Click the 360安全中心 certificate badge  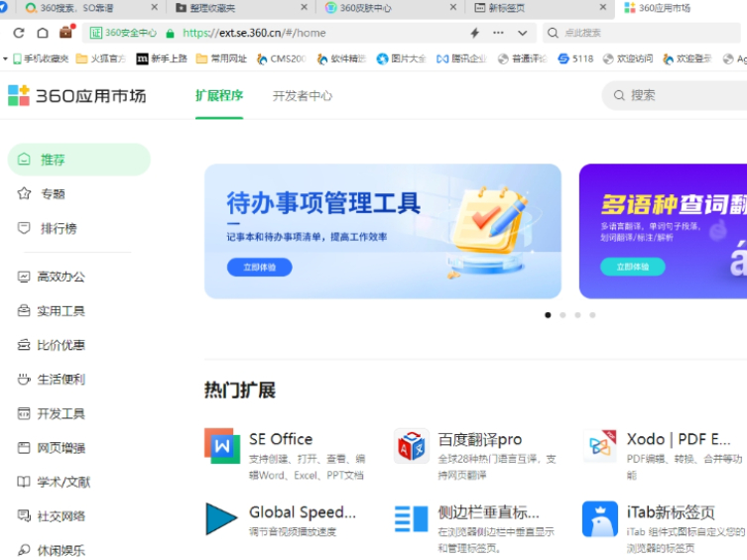(x=123, y=33)
